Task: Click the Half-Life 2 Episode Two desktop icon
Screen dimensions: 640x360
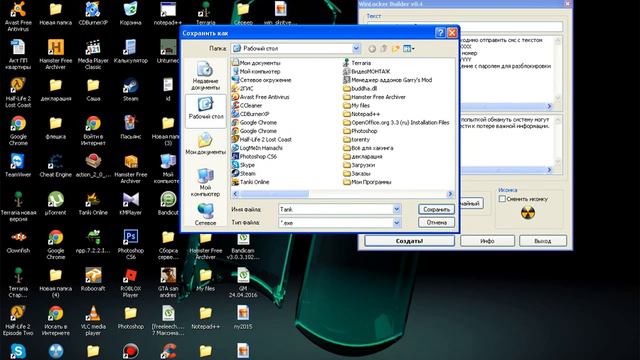Action: pyautogui.click(x=18, y=320)
